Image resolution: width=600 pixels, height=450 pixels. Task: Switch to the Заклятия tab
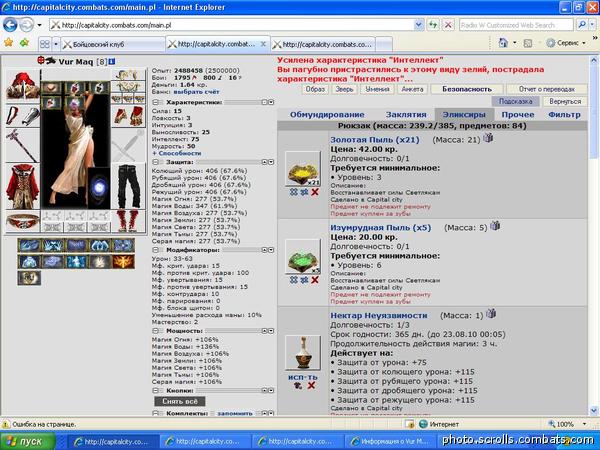click(406, 114)
